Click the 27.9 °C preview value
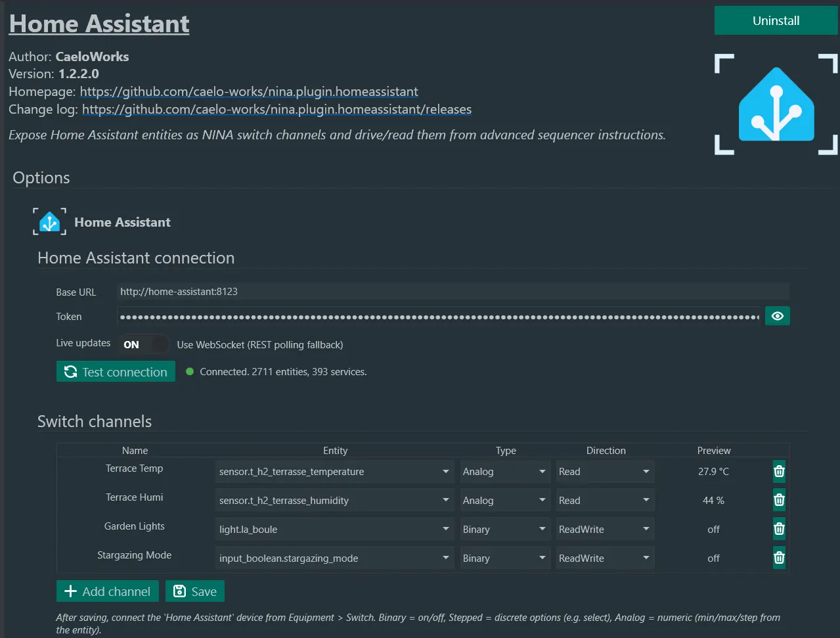840x638 pixels. pyautogui.click(x=714, y=472)
